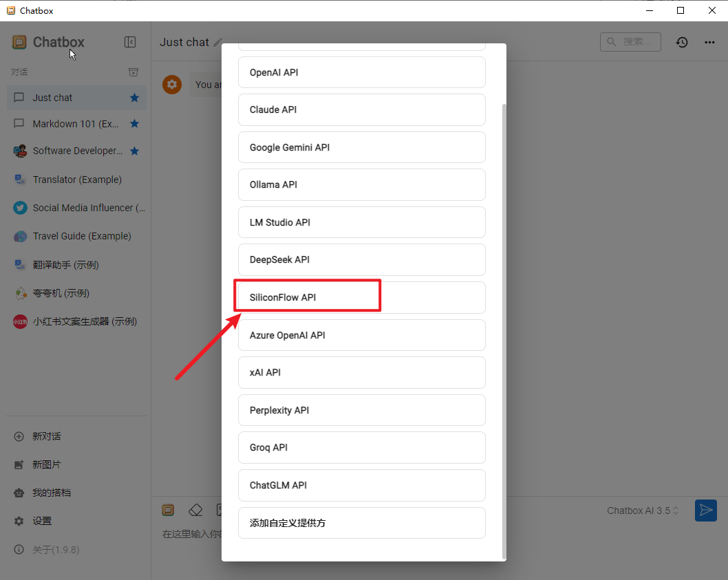This screenshot has width=728, height=580.
Task: Select OpenAI API provider
Action: [362, 72]
